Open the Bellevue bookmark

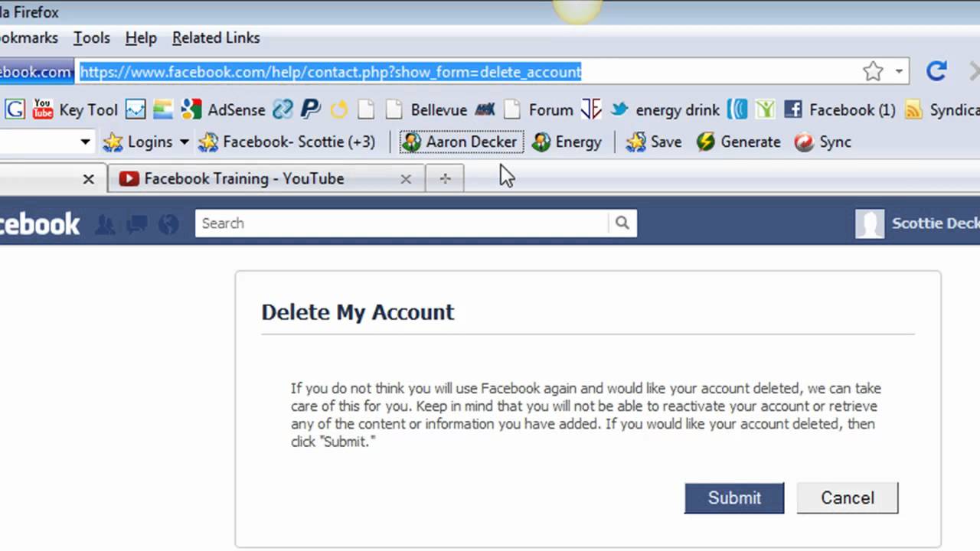(426, 110)
